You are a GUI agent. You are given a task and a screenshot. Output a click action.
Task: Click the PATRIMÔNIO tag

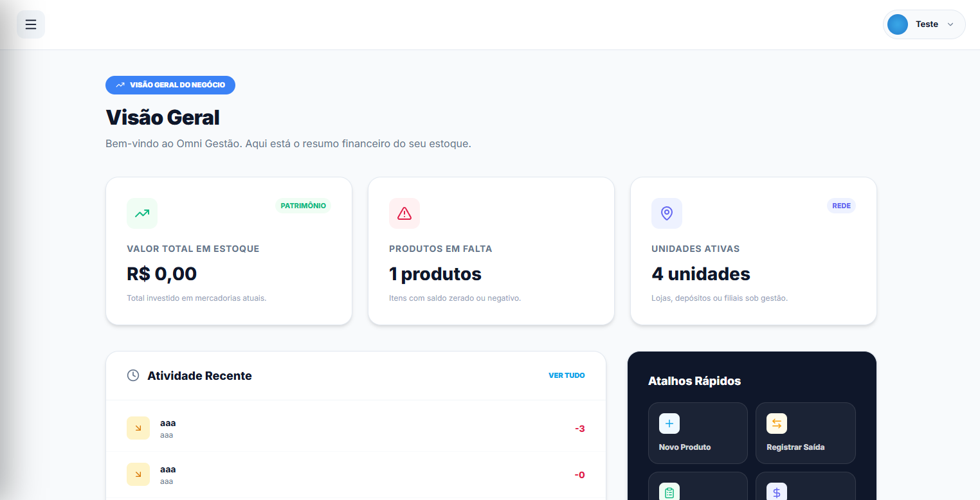point(304,206)
